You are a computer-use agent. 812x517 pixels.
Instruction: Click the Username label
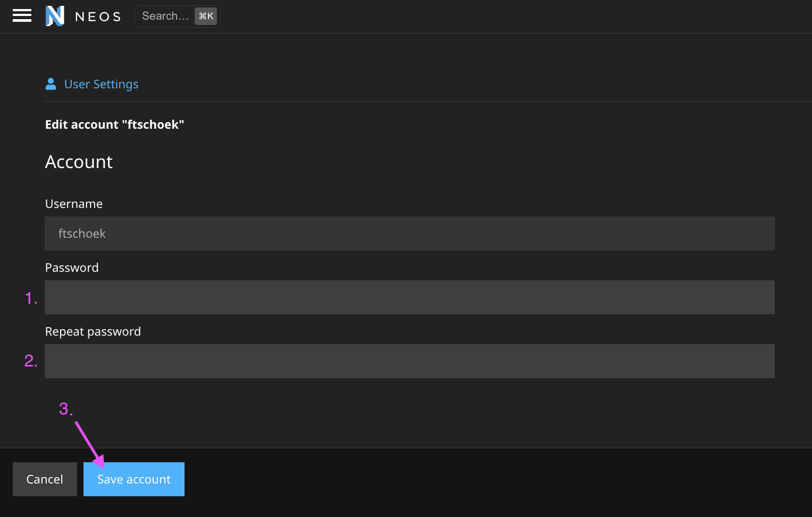click(x=74, y=204)
